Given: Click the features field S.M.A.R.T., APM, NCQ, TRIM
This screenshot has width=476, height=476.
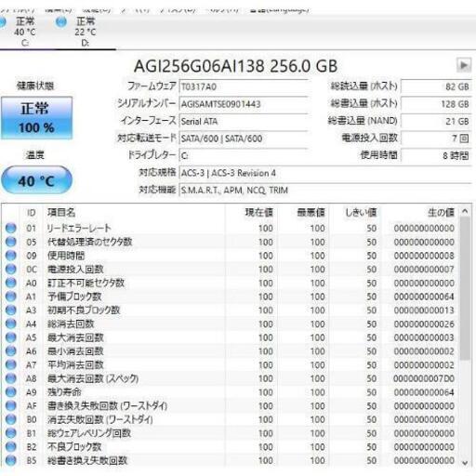Looking at the screenshot, I should tap(325, 190).
